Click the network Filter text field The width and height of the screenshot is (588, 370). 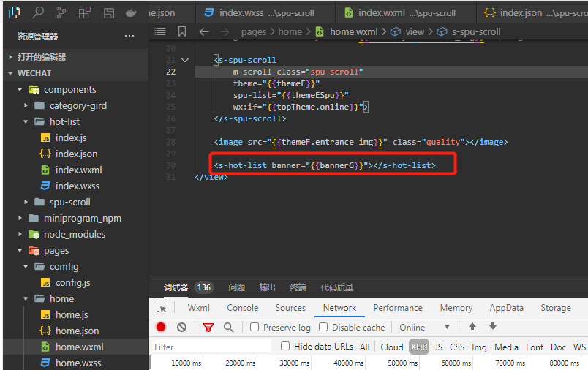tap(212, 347)
